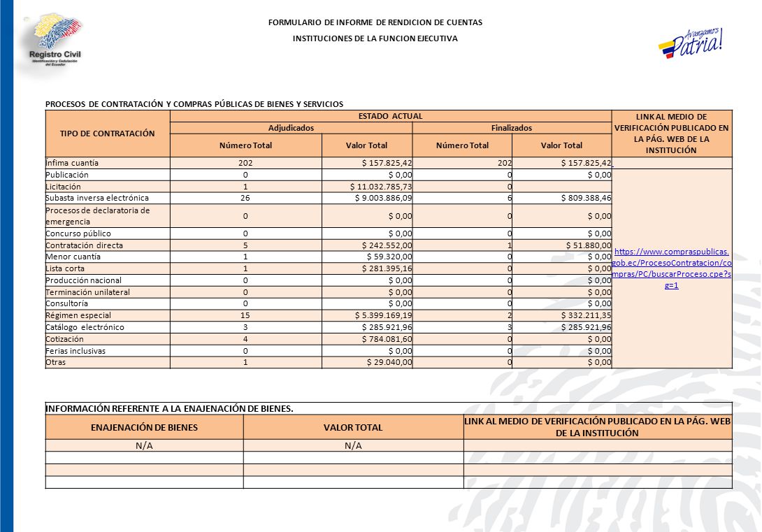The width and height of the screenshot is (762, 532).
Task: Click the value $ 59.320,00 for Menor cuantía
Action: point(389,257)
